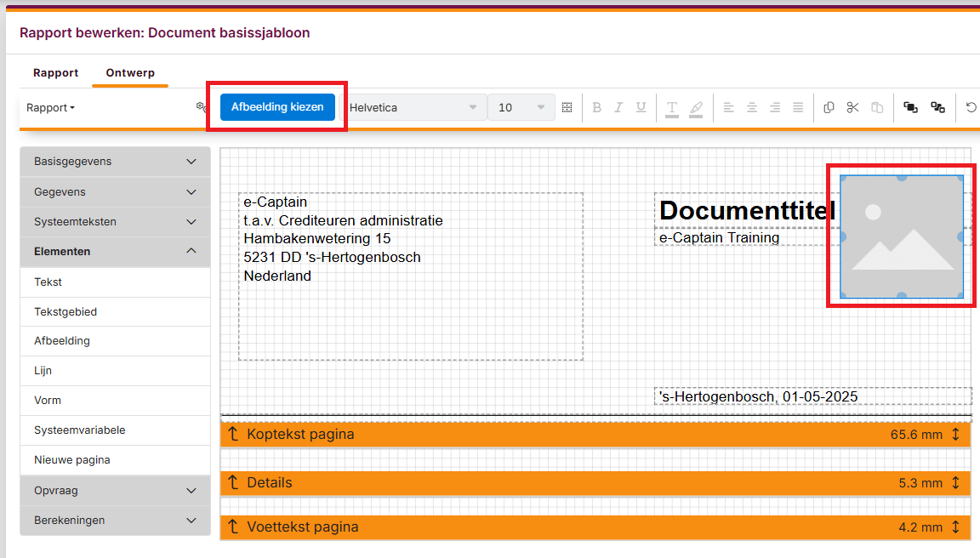
Task: Select the Vorm element
Action: (x=115, y=401)
